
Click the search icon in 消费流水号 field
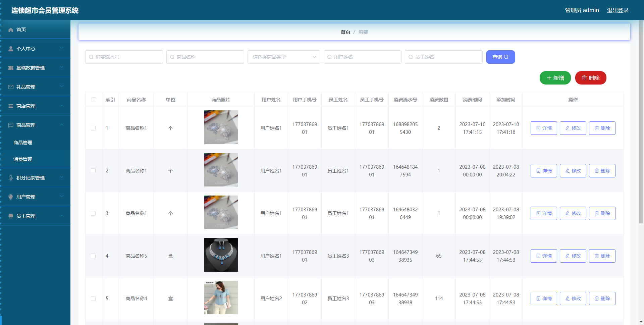(x=91, y=57)
